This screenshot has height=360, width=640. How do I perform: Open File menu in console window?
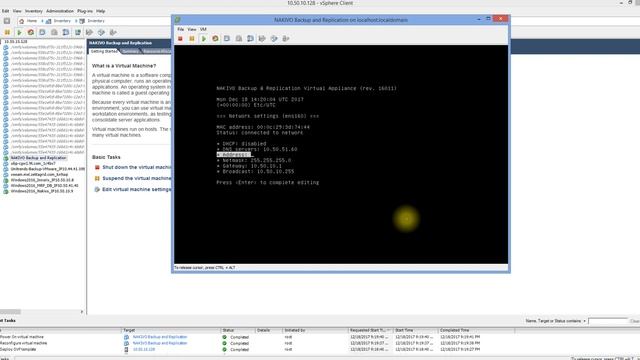click(180, 29)
